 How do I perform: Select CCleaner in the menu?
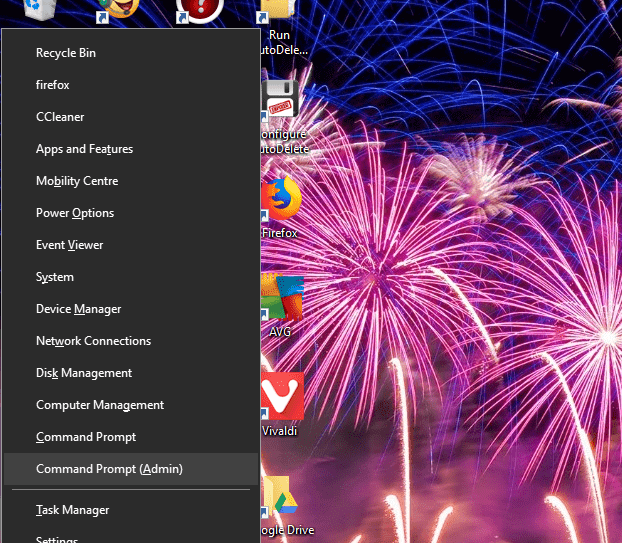point(131,117)
